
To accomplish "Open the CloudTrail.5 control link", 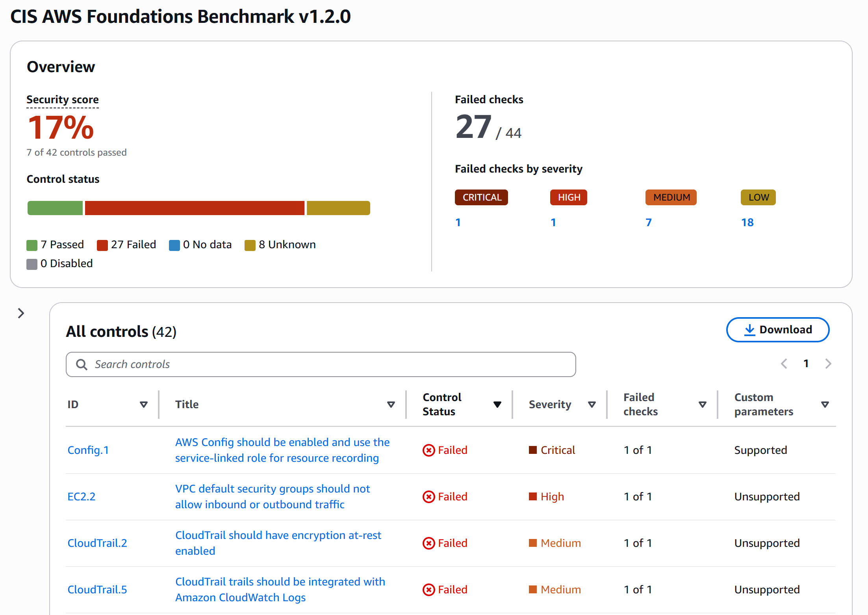I will (x=97, y=589).
